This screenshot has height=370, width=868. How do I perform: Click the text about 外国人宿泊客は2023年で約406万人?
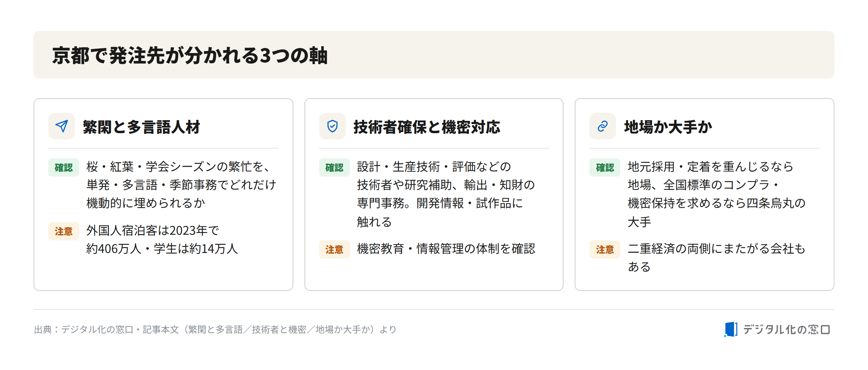point(162,240)
